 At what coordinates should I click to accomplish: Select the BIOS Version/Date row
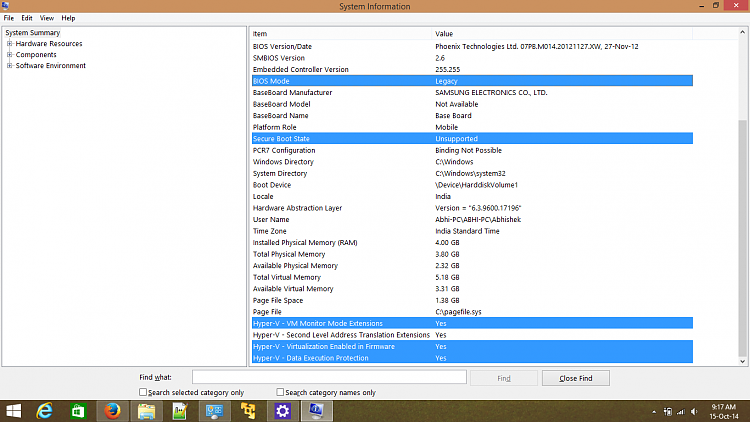[472, 46]
